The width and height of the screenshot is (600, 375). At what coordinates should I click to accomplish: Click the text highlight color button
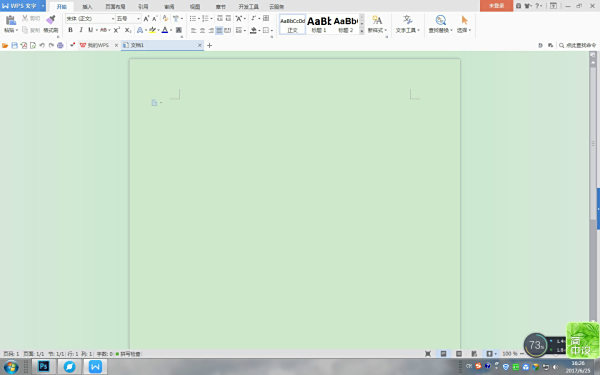pyautogui.click(x=152, y=30)
